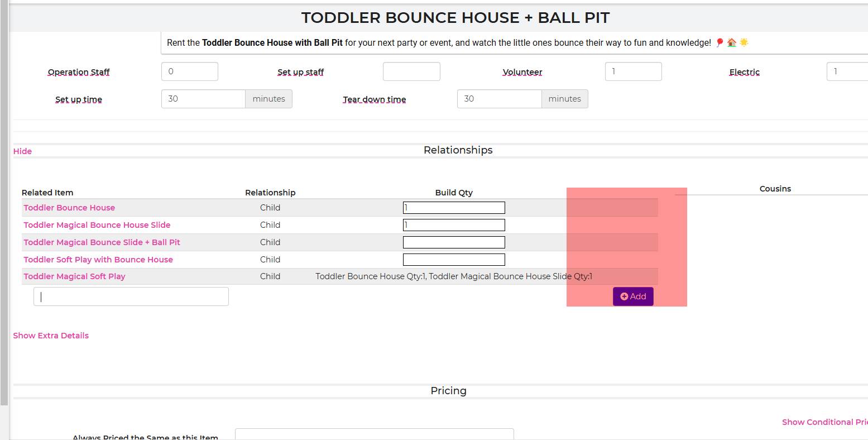Open Toddler Magical Bounce House Slide link
The height and width of the screenshot is (440, 868).
(x=97, y=225)
